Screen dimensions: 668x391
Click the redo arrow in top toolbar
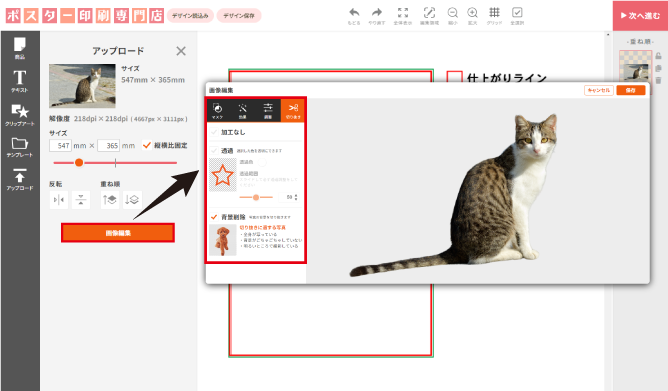click(x=377, y=16)
